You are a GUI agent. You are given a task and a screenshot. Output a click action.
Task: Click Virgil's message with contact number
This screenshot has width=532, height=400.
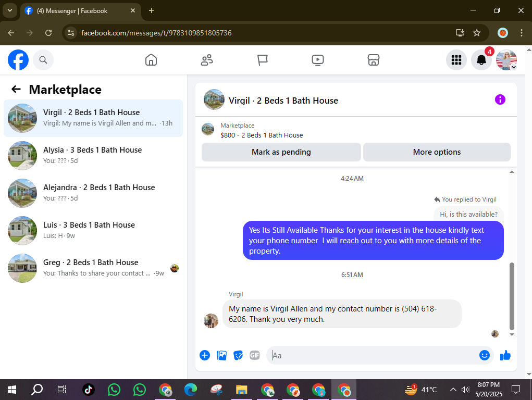(342, 314)
